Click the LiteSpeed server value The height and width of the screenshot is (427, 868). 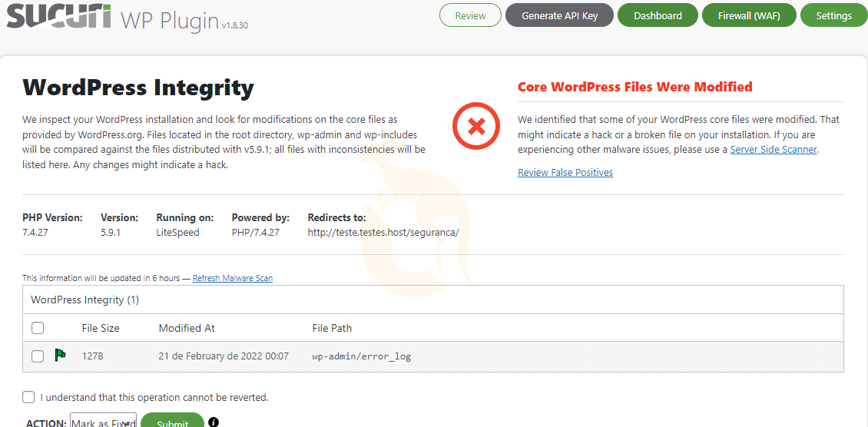(177, 232)
